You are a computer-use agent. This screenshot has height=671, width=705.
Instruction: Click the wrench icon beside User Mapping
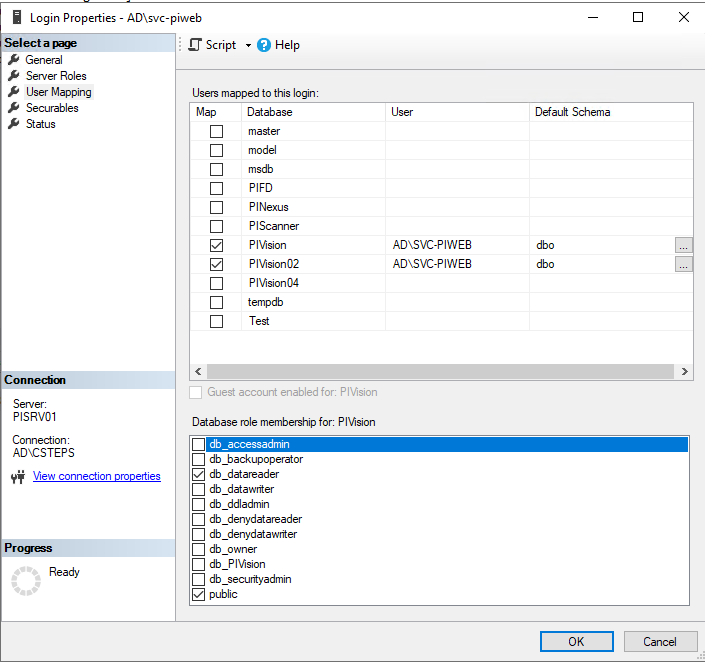(x=14, y=92)
